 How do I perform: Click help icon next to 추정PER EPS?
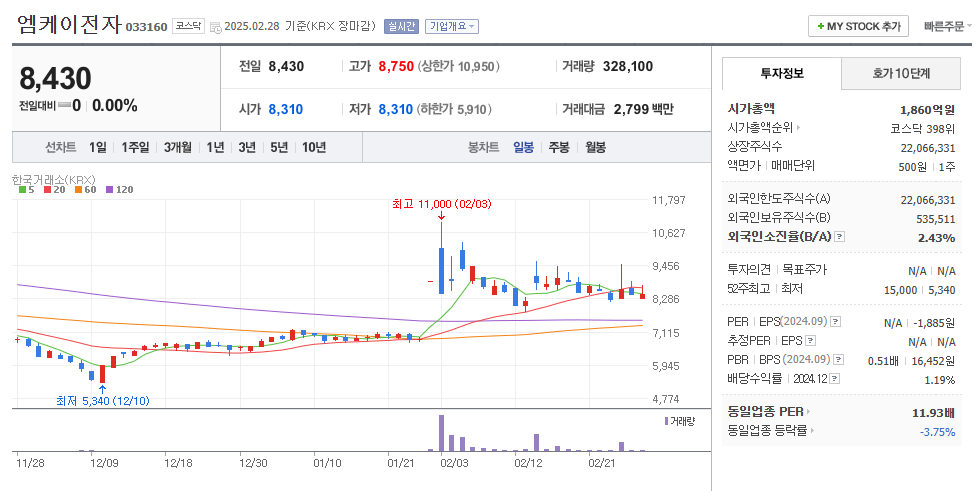(810, 341)
